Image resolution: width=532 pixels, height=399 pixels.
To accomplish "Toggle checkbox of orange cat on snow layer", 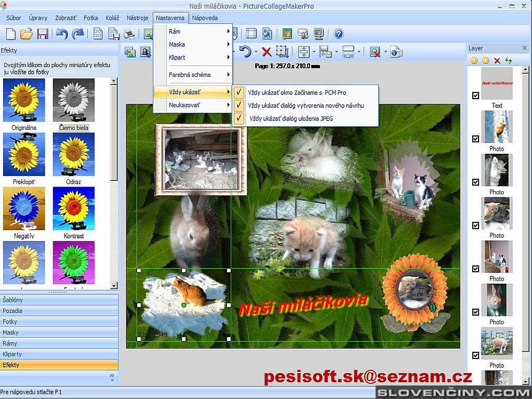I will tap(476, 139).
